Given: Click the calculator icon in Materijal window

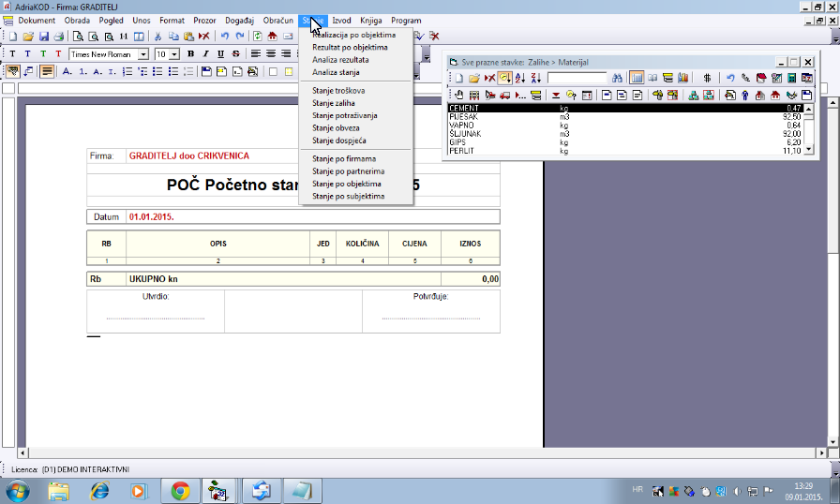Looking at the screenshot, I should pos(792,78).
